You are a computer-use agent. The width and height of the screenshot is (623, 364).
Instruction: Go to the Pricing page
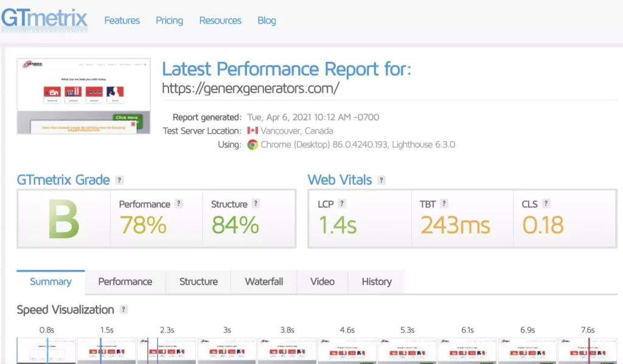(x=169, y=21)
